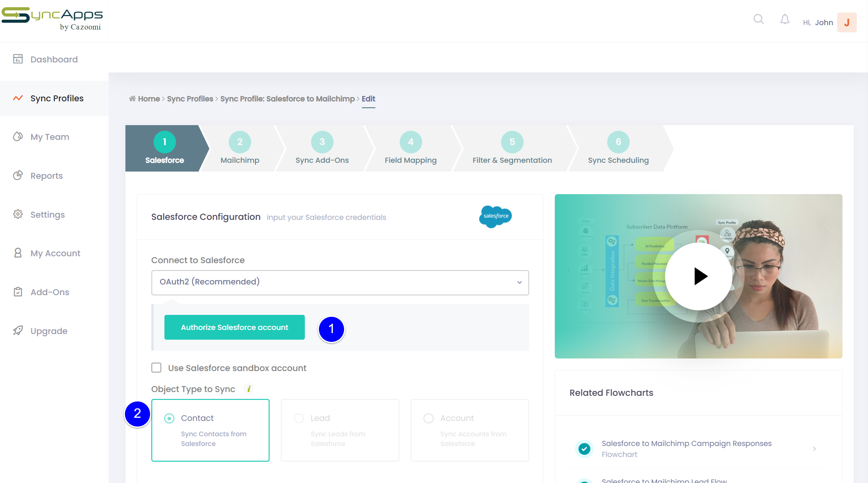Click the green checkmark on Campaign Responses flowchart
This screenshot has height=483, width=868.
tap(584, 449)
